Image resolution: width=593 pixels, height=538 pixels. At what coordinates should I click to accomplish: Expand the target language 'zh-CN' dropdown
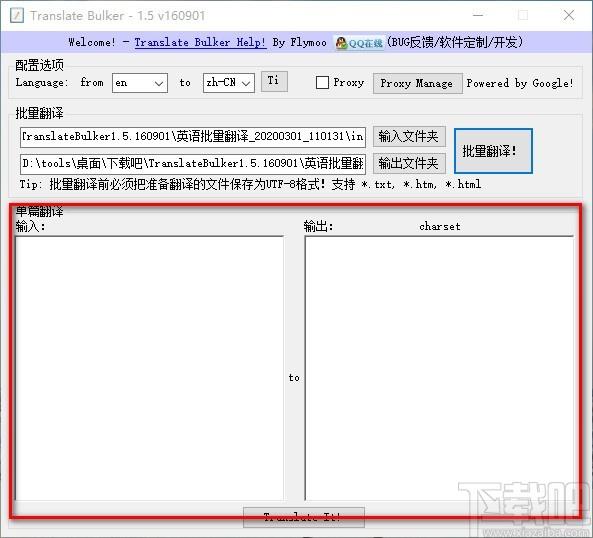click(x=229, y=83)
